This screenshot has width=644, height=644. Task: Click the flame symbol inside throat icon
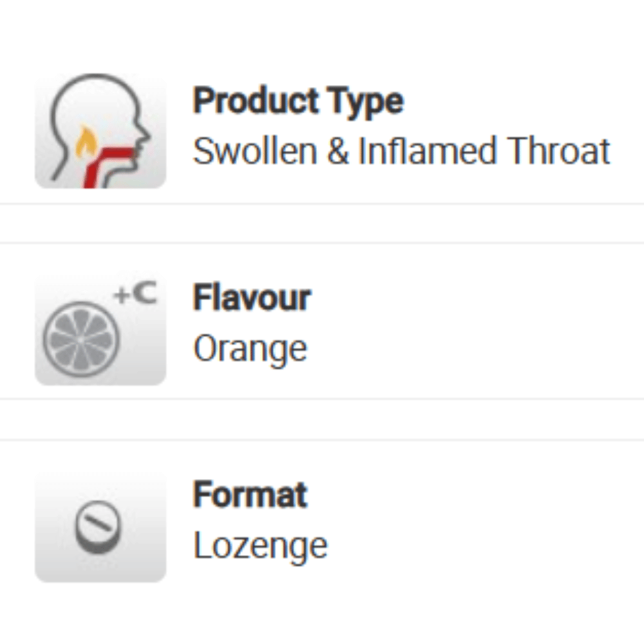click(x=84, y=144)
